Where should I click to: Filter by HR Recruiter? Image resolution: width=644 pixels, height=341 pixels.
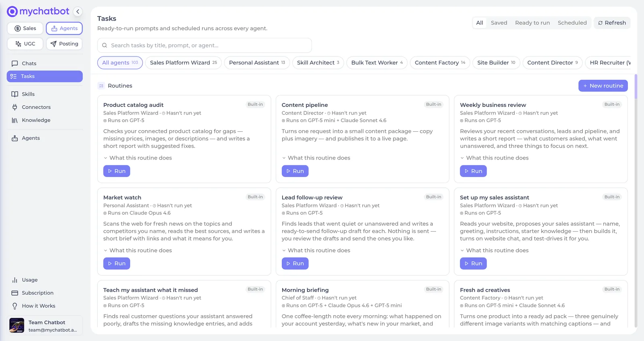pos(609,62)
